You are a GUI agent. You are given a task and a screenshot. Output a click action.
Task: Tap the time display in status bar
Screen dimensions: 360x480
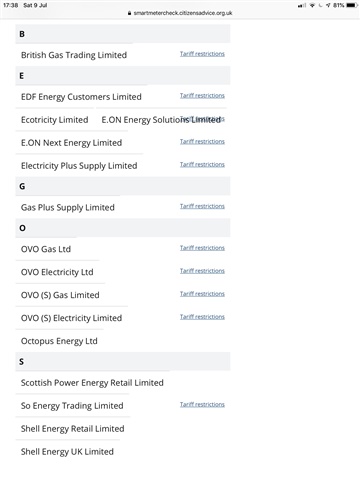pyautogui.click(x=10, y=5)
